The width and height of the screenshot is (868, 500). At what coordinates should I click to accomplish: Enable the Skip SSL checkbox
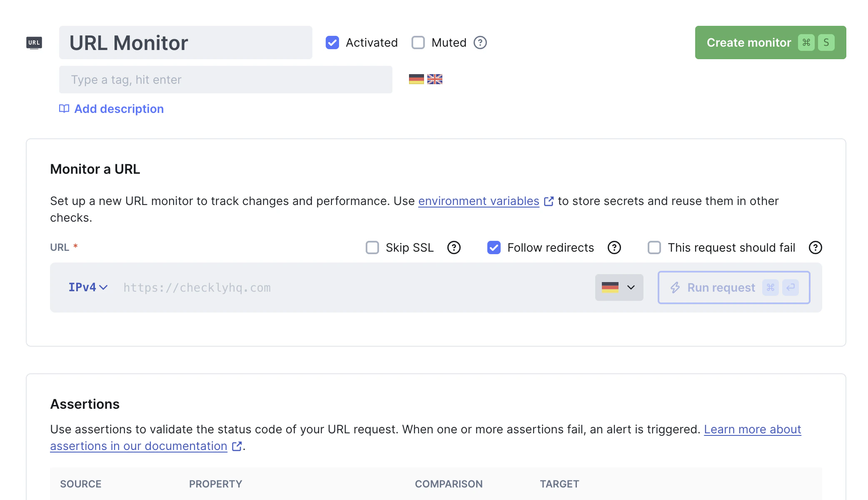pyautogui.click(x=372, y=247)
